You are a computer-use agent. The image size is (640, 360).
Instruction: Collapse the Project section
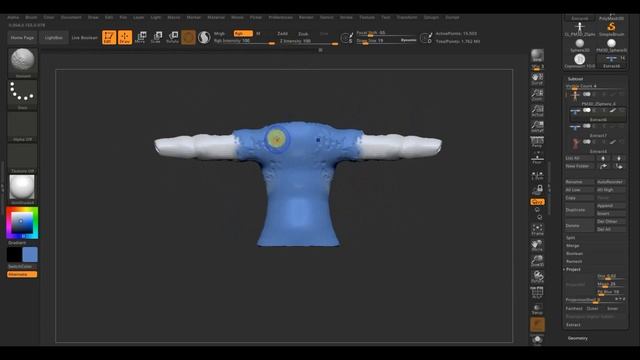pyautogui.click(x=572, y=269)
